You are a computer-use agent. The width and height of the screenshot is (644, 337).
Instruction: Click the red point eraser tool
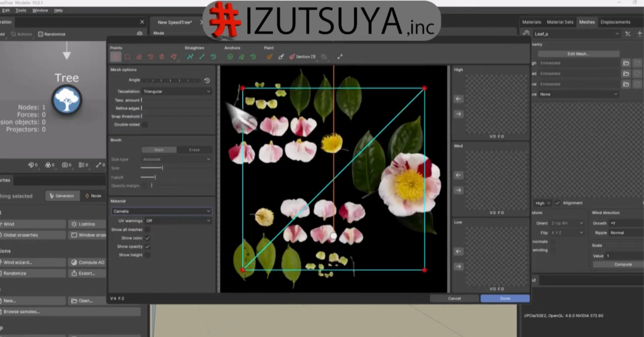pyautogui.click(x=139, y=57)
